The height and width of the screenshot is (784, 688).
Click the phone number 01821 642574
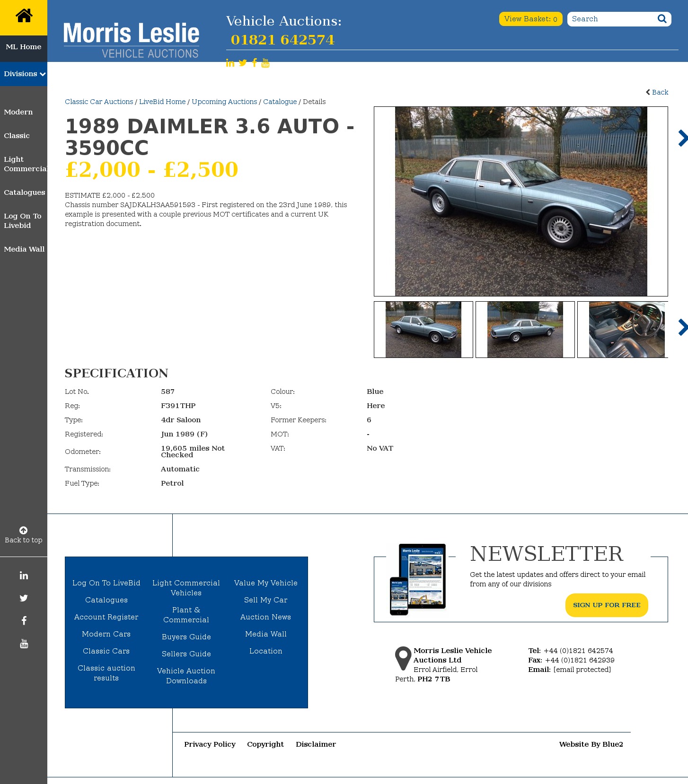(282, 40)
